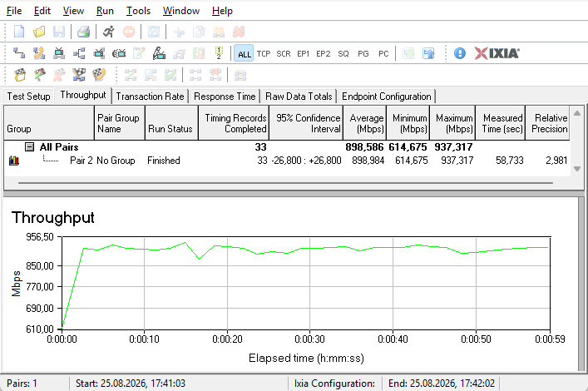
Task: Click the checkered flag with network nodes icon
Action: pos(79,75)
